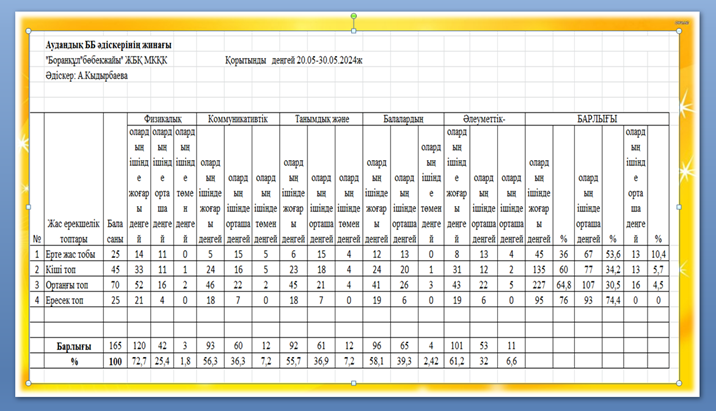Click the value '39,3' in percent row
The width and height of the screenshot is (716, 411).
404,361
